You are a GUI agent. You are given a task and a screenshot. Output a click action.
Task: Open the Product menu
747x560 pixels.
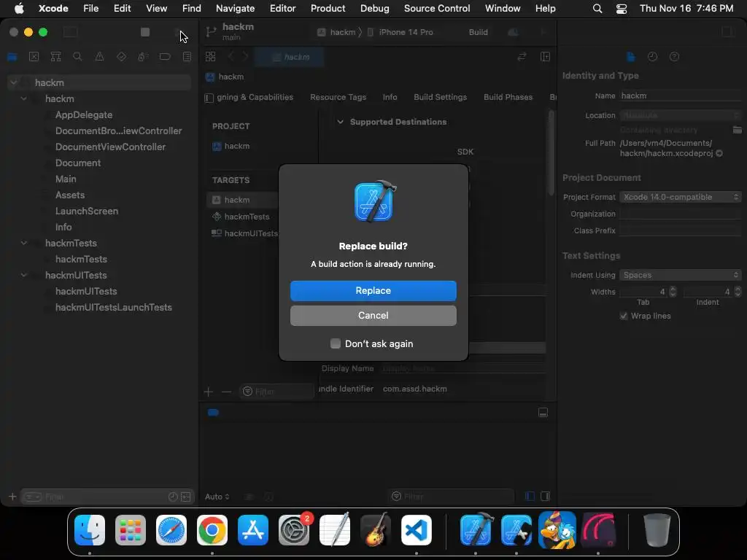click(328, 8)
